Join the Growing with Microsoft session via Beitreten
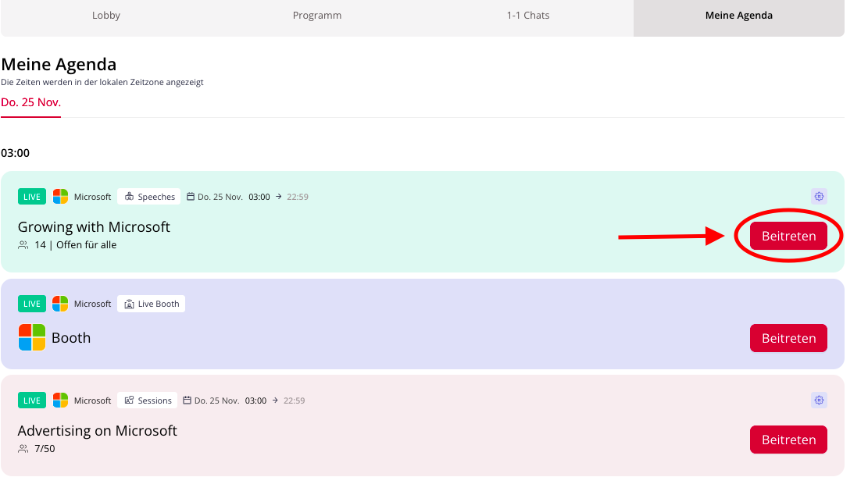Viewport: 868px width, 502px height. point(788,236)
